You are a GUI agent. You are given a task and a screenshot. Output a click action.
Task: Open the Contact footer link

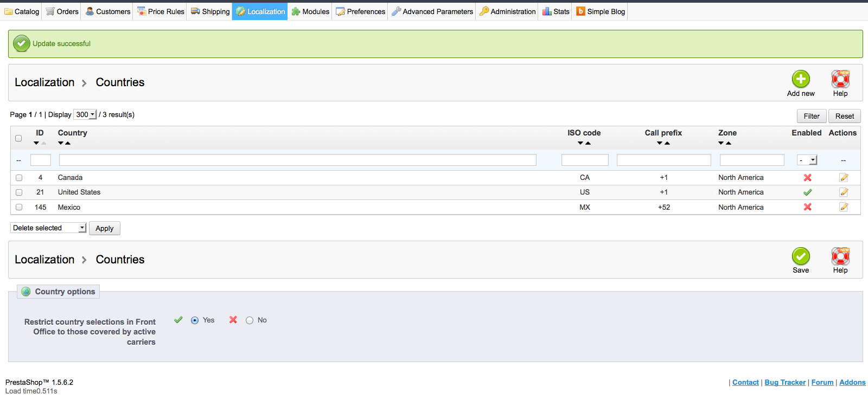click(x=745, y=382)
